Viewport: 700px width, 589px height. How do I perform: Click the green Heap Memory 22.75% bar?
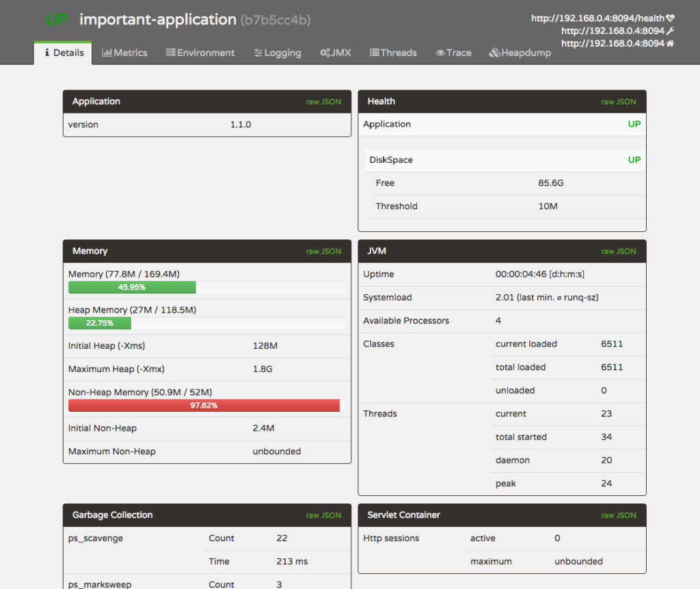[x=100, y=323]
